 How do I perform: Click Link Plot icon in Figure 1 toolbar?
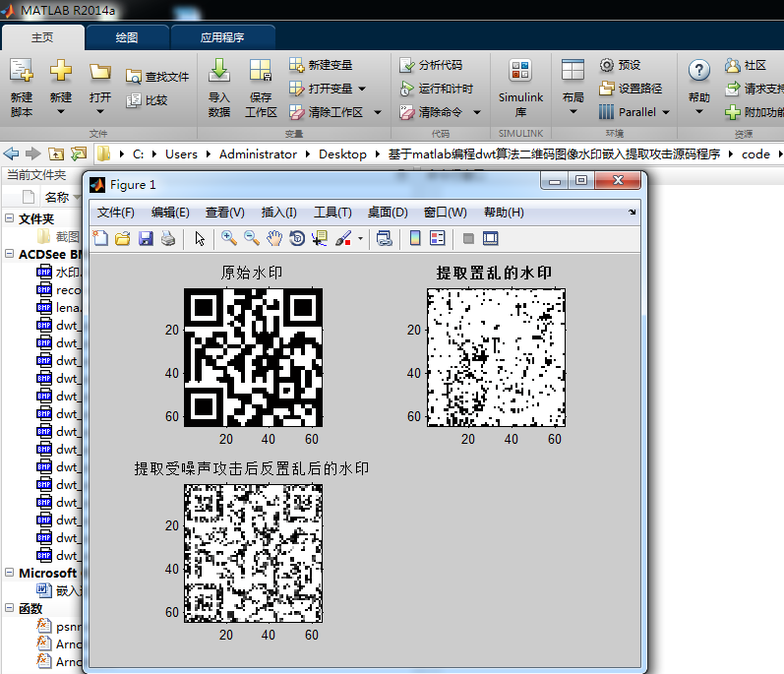click(384, 238)
